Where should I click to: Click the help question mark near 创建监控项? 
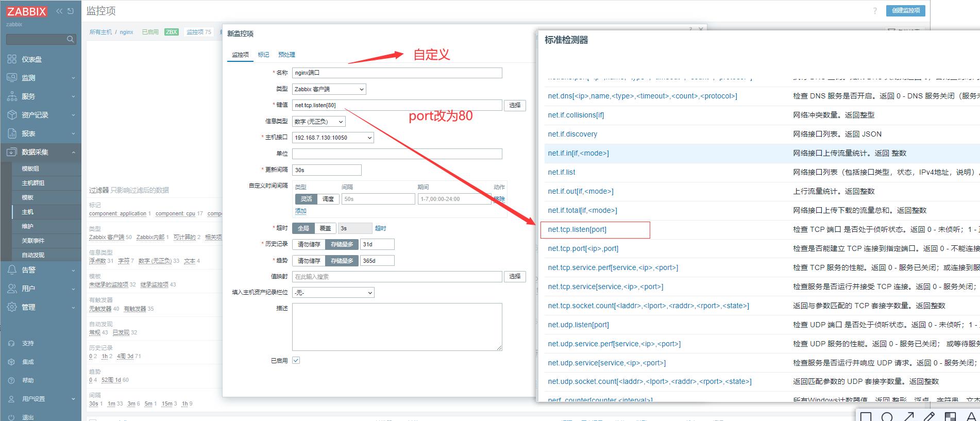[875, 11]
